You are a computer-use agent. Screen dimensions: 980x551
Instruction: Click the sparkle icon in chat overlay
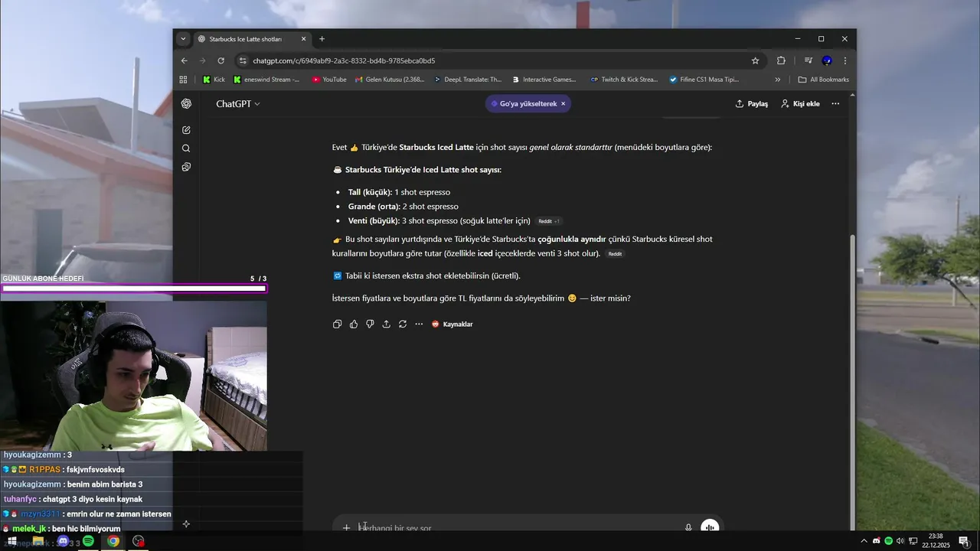[x=186, y=524]
